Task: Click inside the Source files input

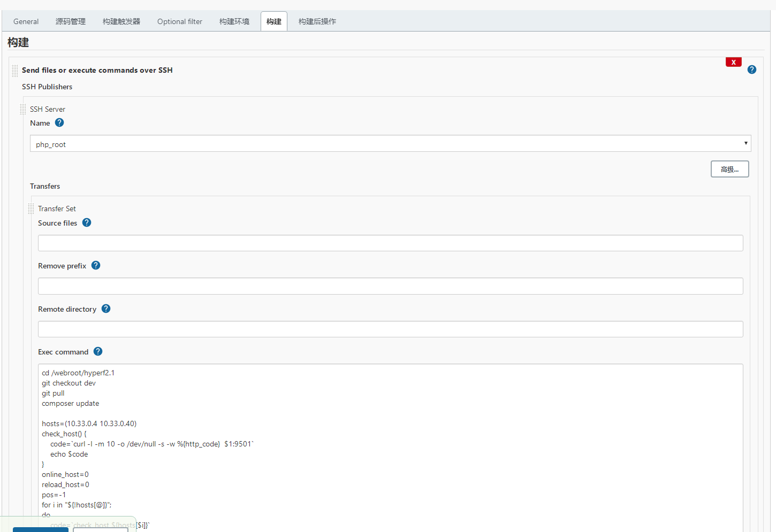Action: [x=390, y=243]
